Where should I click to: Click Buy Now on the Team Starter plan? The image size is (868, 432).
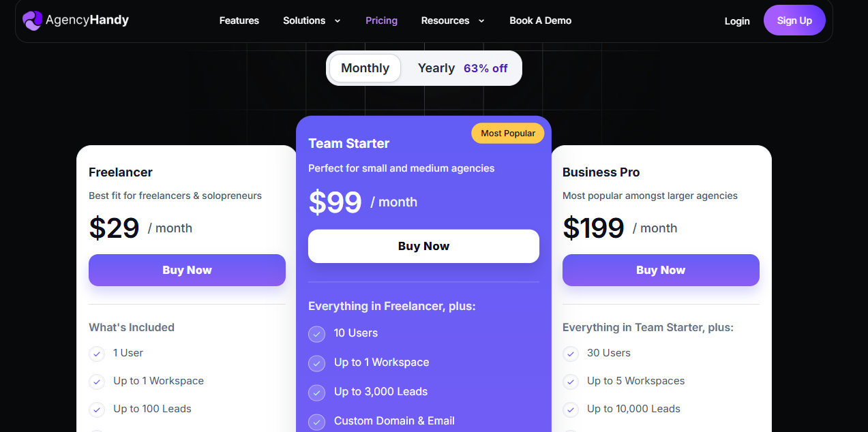click(423, 246)
